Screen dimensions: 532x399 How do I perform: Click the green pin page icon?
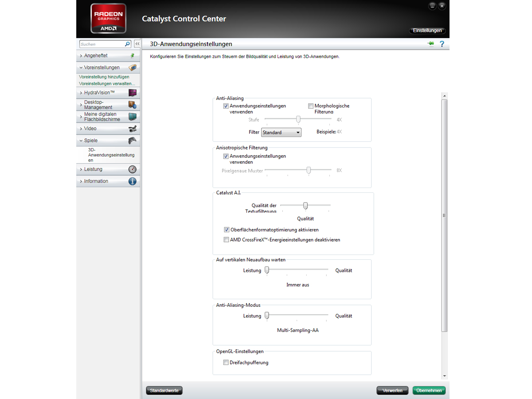tap(430, 44)
